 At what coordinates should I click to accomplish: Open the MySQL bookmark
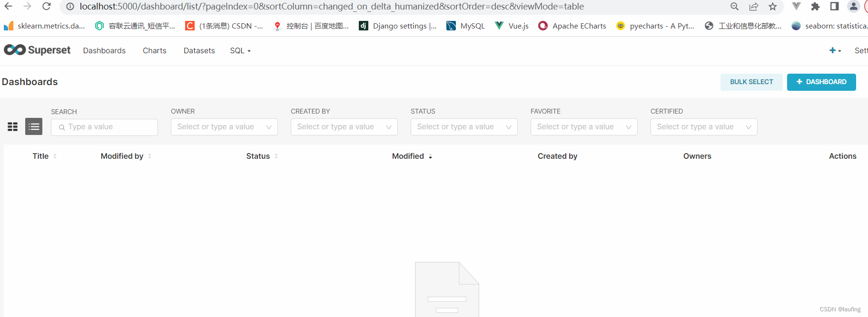point(465,26)
